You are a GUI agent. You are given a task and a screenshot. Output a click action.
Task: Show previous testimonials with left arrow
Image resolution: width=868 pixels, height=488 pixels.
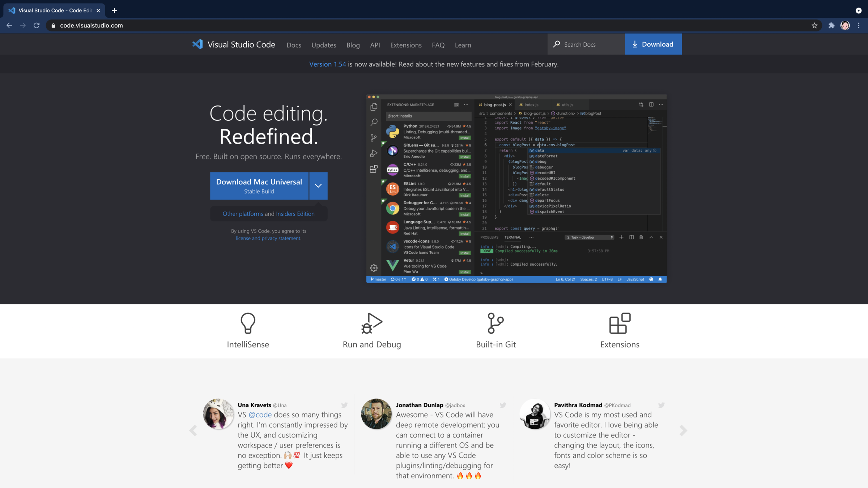coord(193,431)
